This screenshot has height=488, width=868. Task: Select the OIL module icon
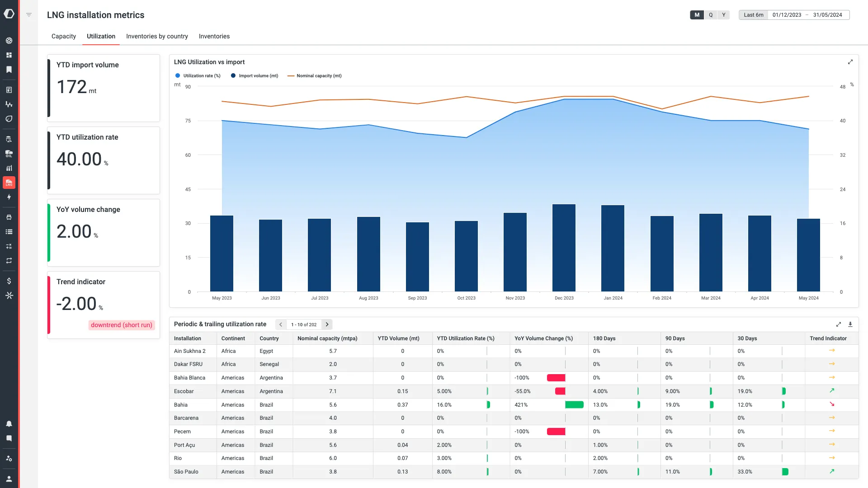[9, 154]
